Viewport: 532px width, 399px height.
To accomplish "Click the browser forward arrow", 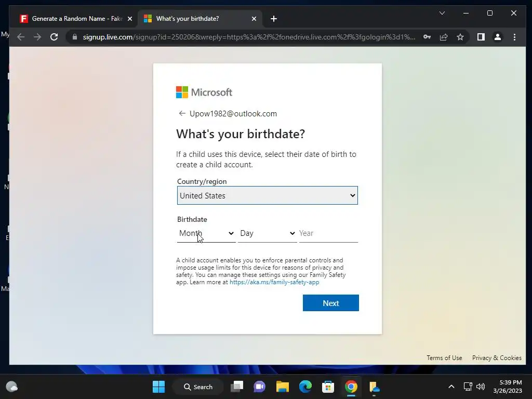I will (37, 37).
